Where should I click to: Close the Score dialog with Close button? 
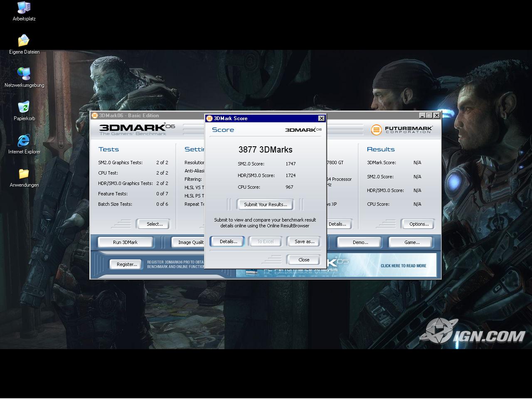coord(304,260)
